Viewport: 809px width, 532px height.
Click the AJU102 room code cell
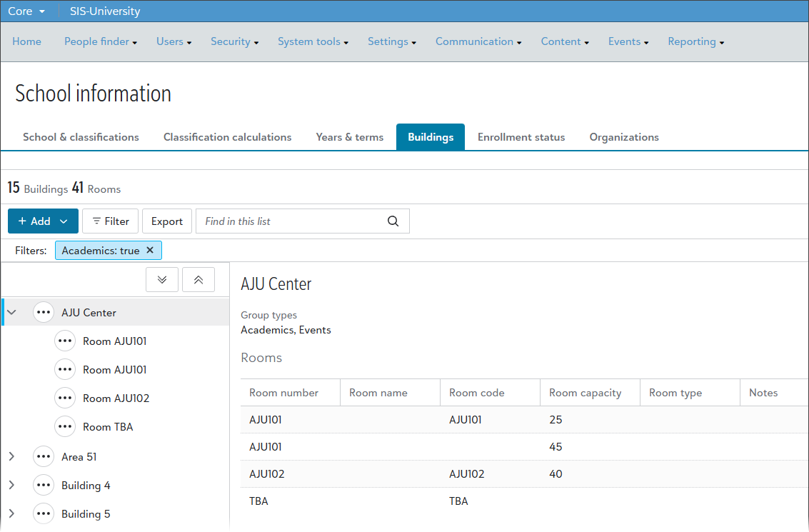coord(467,474)
